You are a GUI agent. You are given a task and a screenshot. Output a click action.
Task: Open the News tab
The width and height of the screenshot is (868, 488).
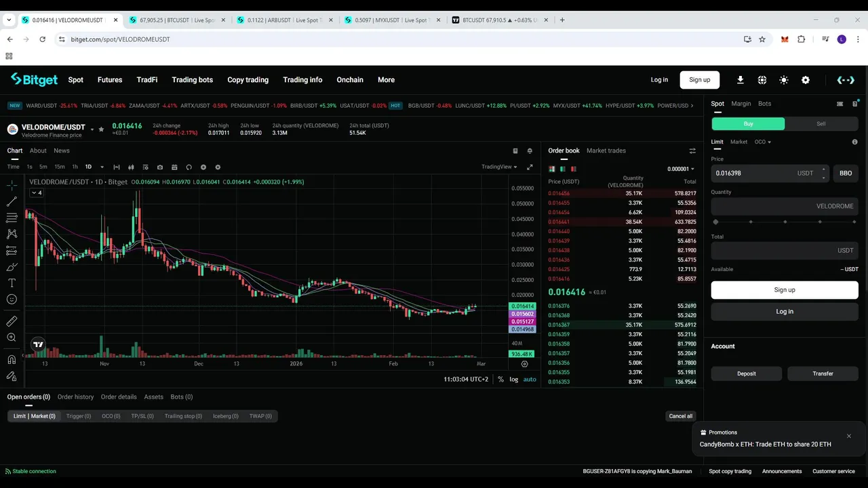point(62,150)
